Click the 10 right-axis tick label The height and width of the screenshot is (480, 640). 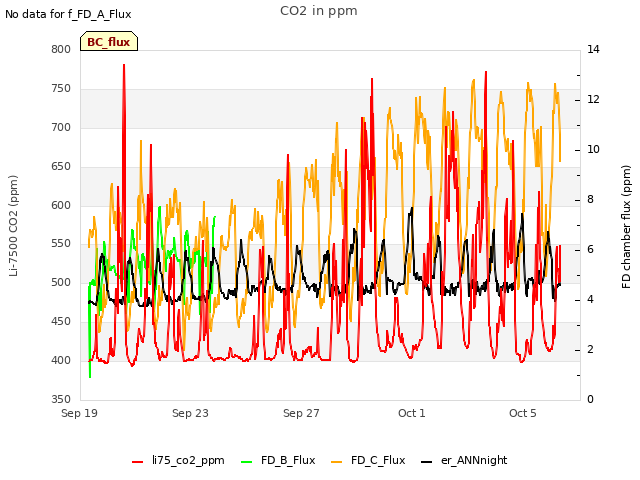point(593,149)
